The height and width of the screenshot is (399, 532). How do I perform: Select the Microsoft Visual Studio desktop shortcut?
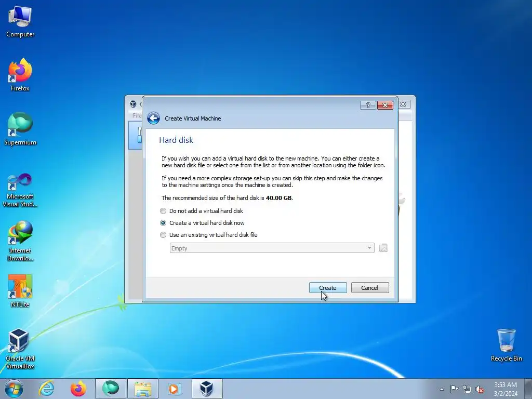[x=20, y=190]
